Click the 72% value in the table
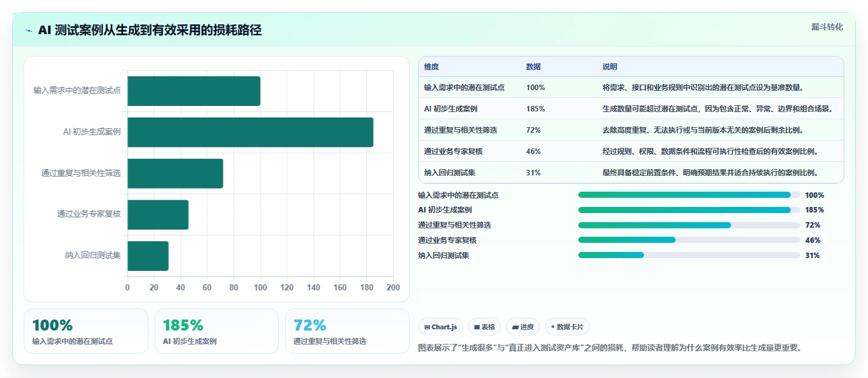Viewport: 868px width, 378px height. [534, 130]
